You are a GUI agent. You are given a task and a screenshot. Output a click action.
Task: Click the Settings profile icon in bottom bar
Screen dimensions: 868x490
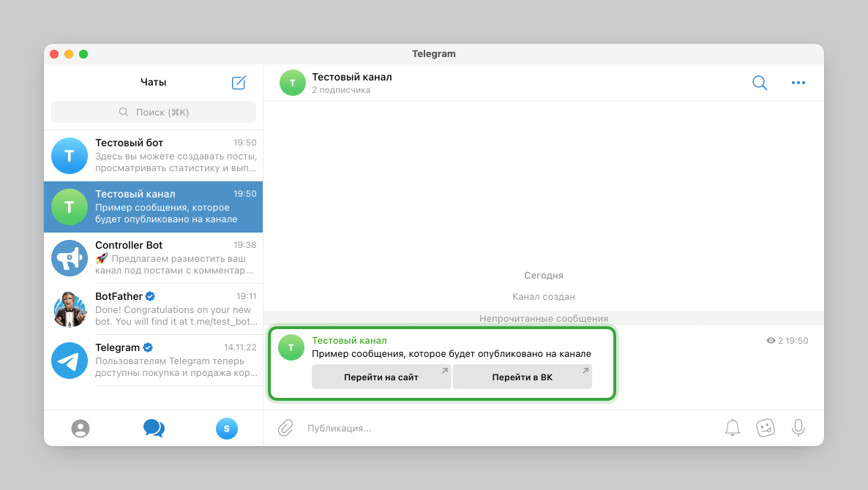(x=227, y=429)
